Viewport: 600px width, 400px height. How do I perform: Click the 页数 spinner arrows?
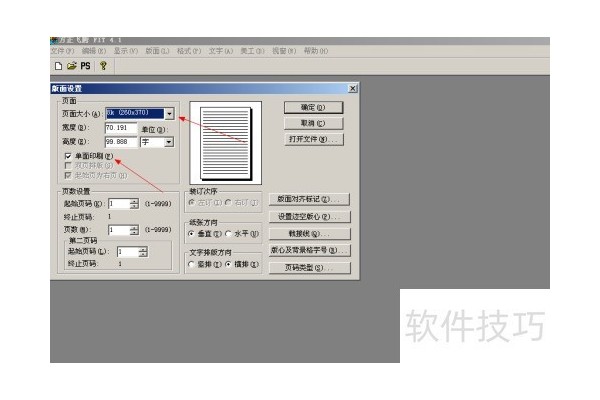(134, 230)
